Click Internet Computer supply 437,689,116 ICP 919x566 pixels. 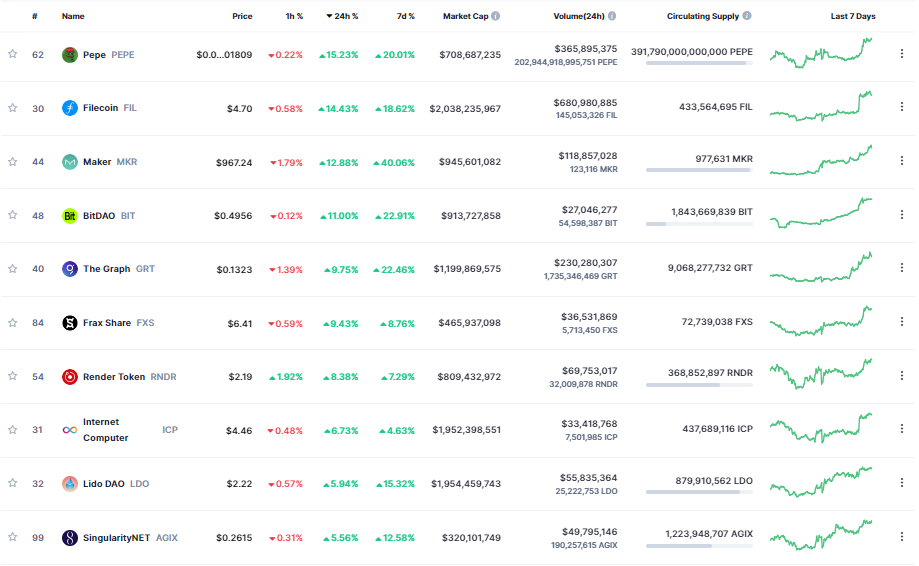coord(717,429)
